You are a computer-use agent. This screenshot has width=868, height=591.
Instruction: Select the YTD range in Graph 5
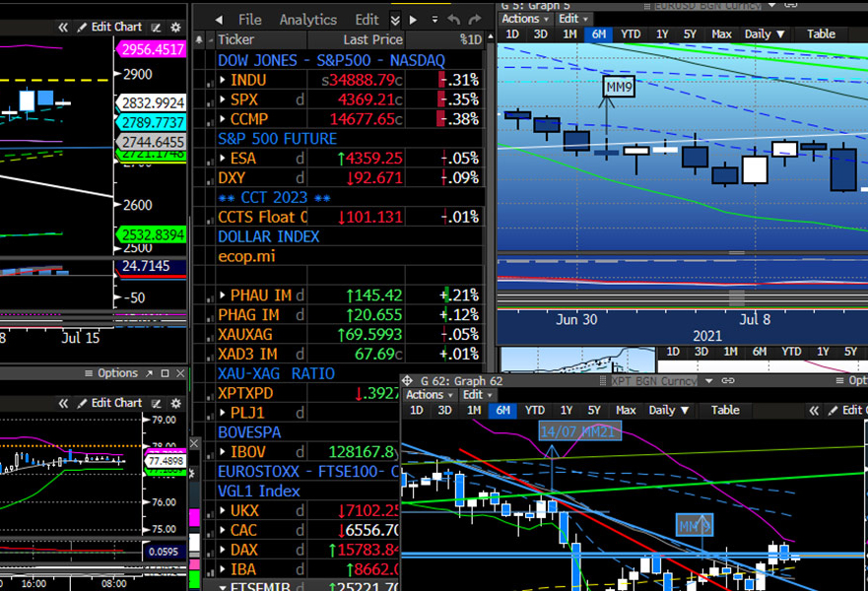[x=631, y=34]
